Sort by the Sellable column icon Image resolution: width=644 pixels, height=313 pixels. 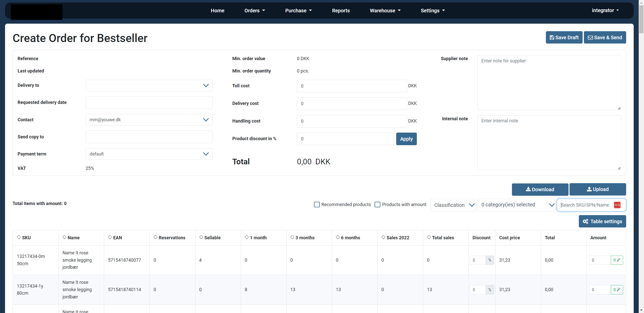click(x=201, y=237)
